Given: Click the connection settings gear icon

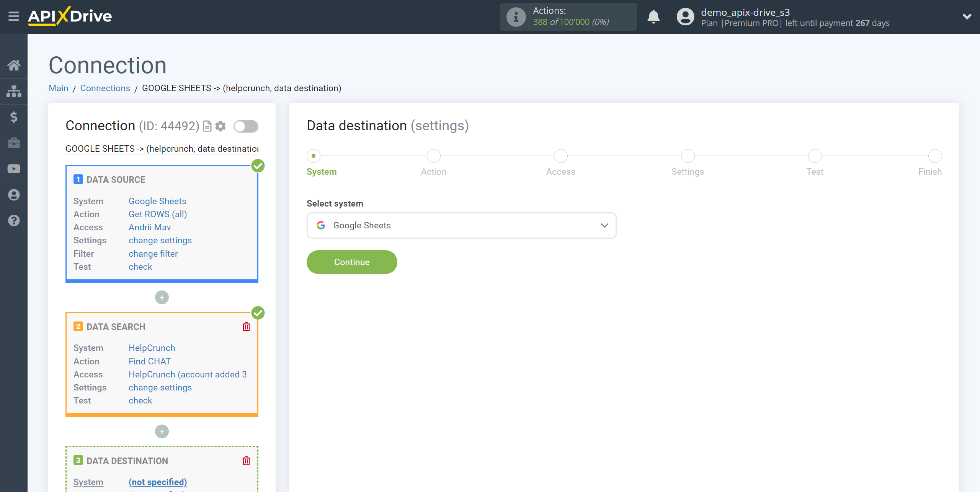Looking at the screenshot, I should point(221,126).
